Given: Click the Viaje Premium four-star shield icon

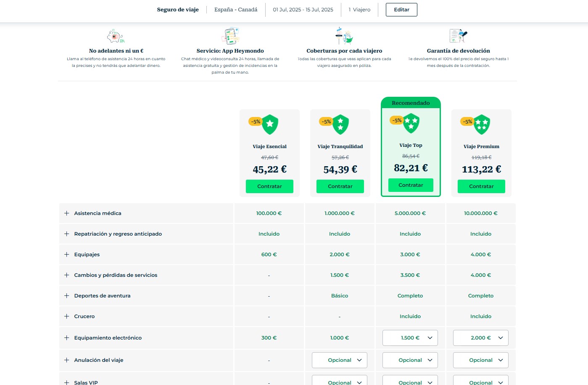Looking at the screenshot, I should click(x=482, y=125).
